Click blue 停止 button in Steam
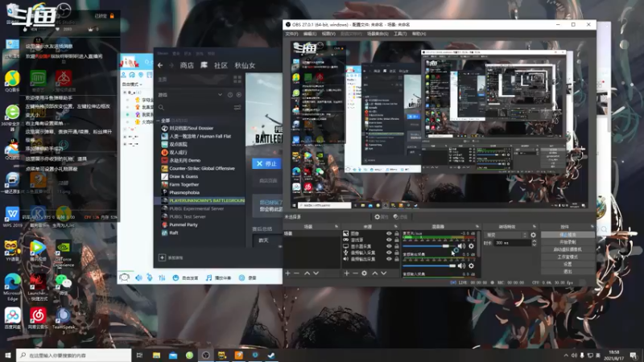 [266, 163]
